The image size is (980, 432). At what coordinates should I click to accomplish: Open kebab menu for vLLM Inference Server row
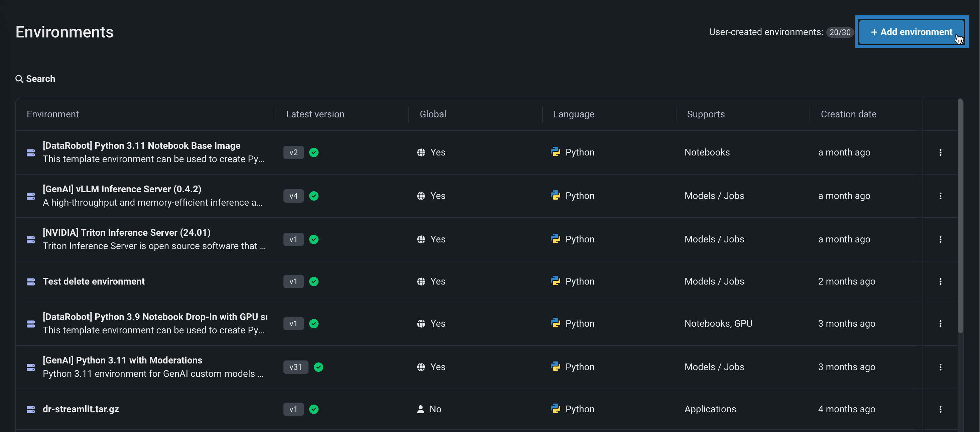click(940, 196)
